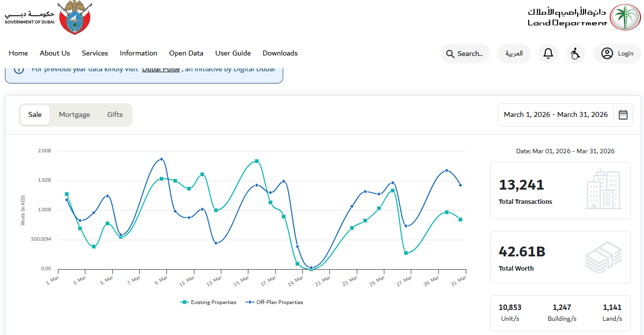Expand the Services navigation menu
The image size is (644, 335).
[95, 53]
